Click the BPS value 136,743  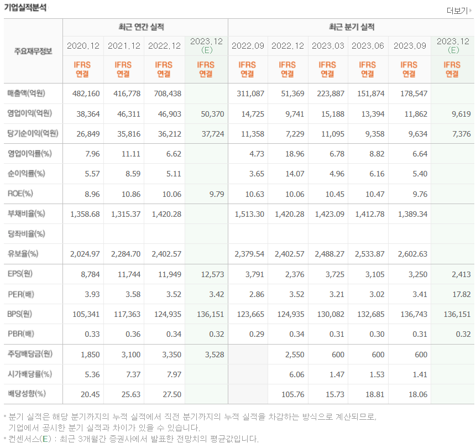click(414, 314)
